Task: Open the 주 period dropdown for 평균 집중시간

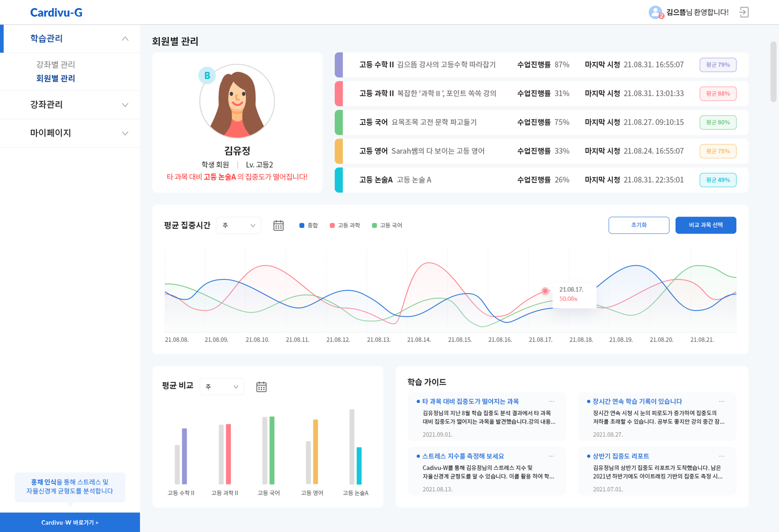Action: click(x=239, y=226)
